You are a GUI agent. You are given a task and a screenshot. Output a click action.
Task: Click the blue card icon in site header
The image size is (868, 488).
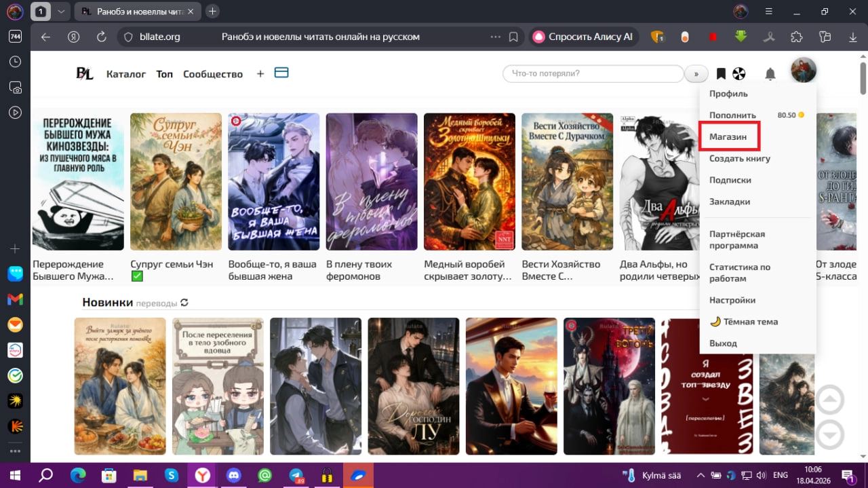pos(281,73)
